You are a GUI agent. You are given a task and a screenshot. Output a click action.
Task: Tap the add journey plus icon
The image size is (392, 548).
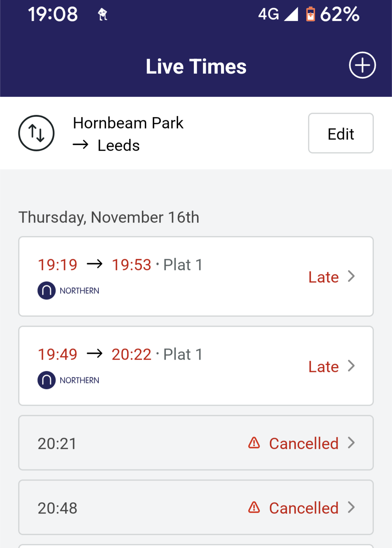click(362, 65)
